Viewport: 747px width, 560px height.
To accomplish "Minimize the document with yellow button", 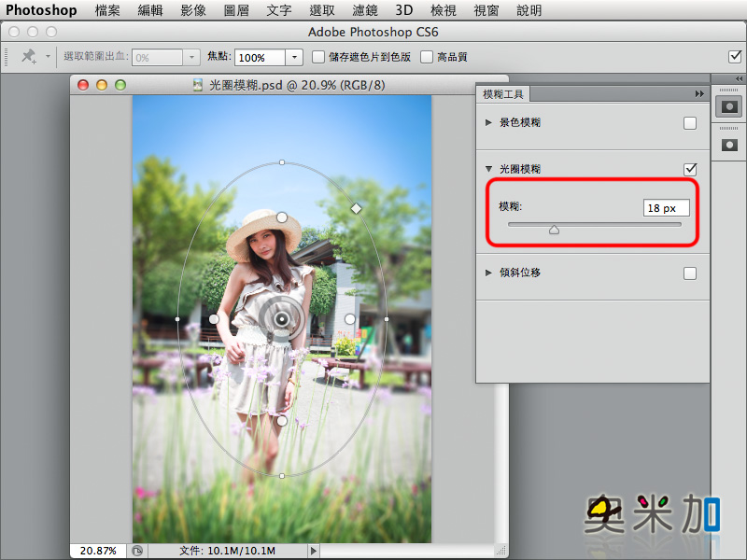I will 102,85.
